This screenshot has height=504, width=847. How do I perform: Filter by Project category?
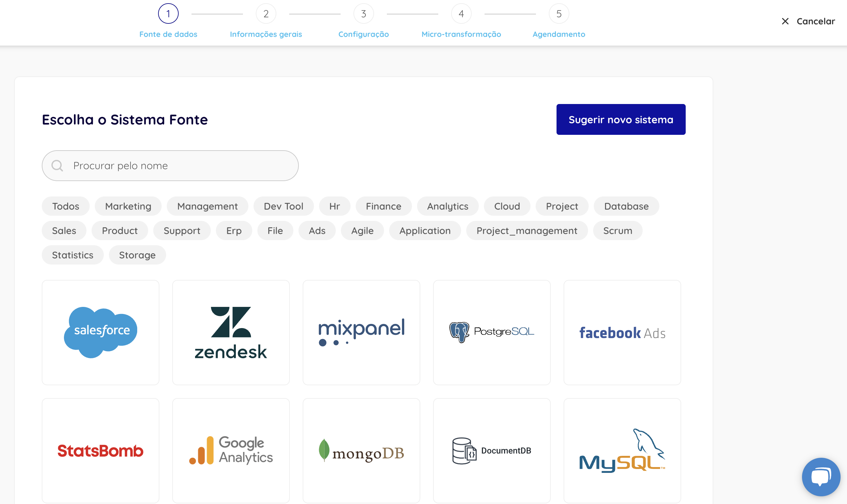tap(562, 206)
